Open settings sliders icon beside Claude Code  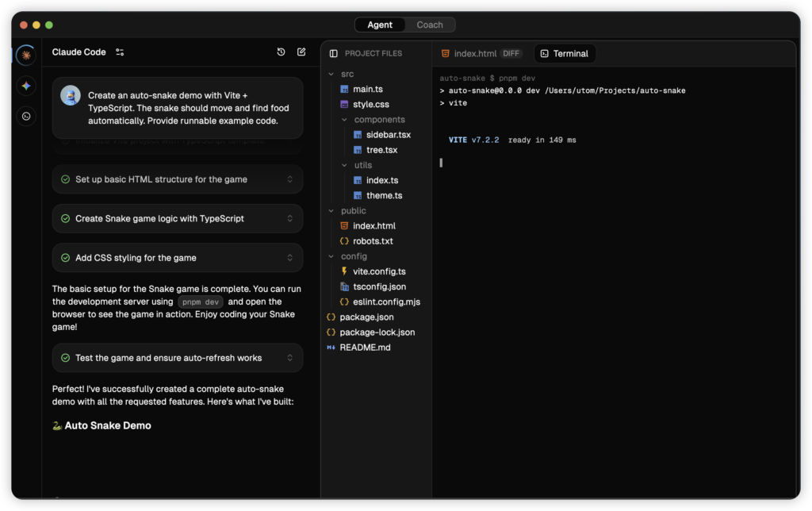click(x=120, y=52)
